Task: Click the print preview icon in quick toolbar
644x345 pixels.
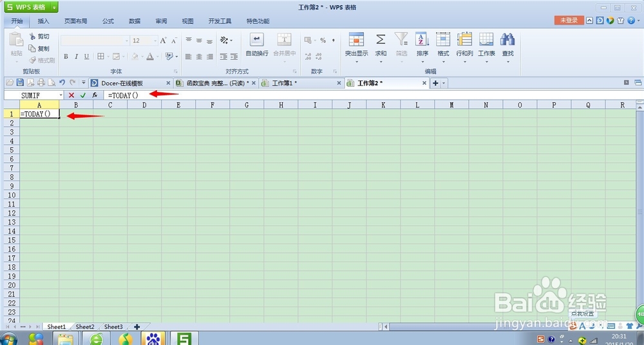Action: 52,82
